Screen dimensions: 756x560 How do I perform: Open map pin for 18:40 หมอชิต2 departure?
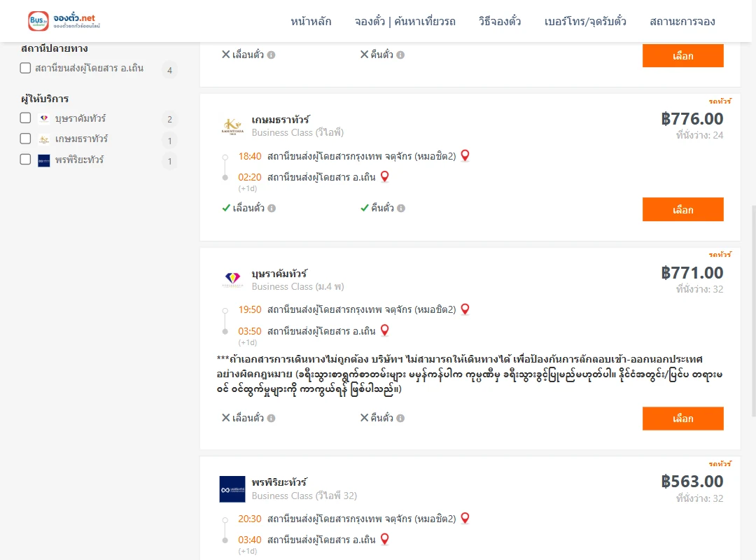coord(465,155)
